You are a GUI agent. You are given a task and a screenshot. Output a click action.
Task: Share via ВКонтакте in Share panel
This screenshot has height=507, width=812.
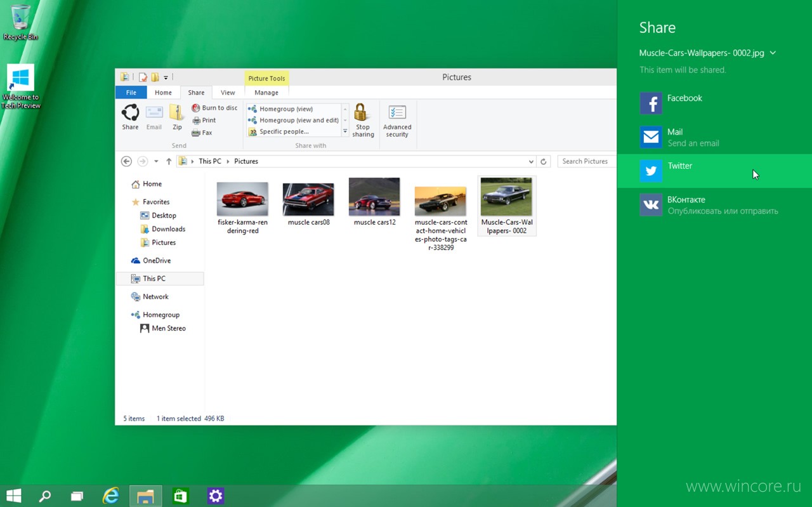point(714,205)
